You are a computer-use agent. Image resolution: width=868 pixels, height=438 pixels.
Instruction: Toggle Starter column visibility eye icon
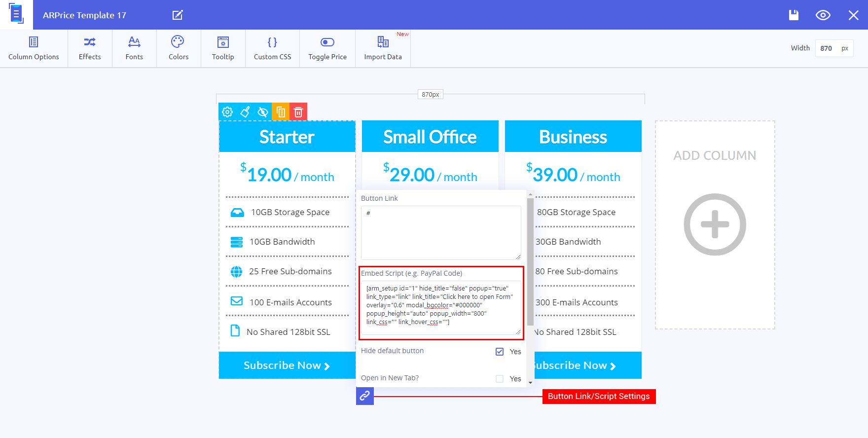pyautogui.click(x=263, y=112)
